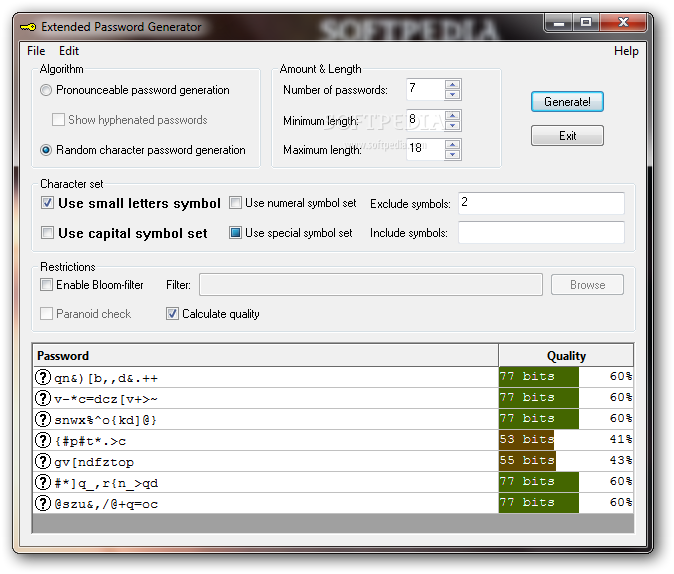Toggle Use special symbol set checkbox
Screen dimensions: 674x574
[235, 233]
